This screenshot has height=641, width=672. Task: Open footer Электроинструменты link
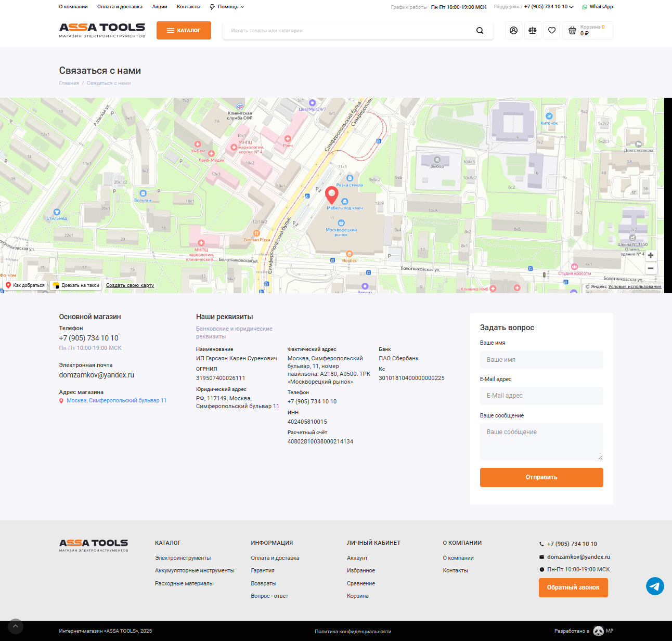183,558
